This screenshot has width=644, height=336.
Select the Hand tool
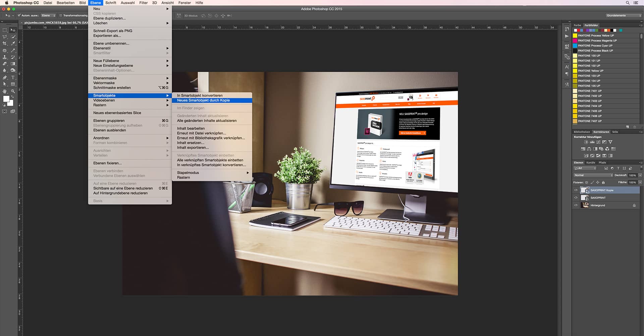5,91
